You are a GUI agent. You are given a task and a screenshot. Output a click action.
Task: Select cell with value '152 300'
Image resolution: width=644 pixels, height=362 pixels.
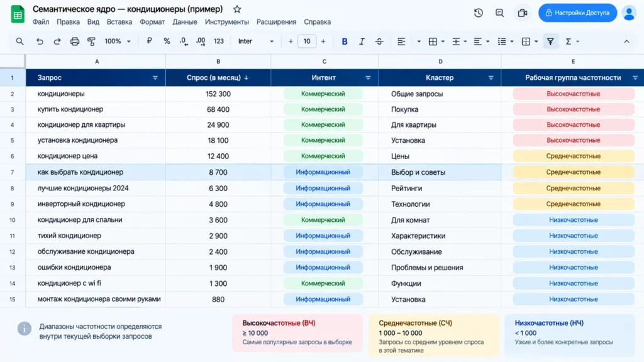[x=218, y=94]
